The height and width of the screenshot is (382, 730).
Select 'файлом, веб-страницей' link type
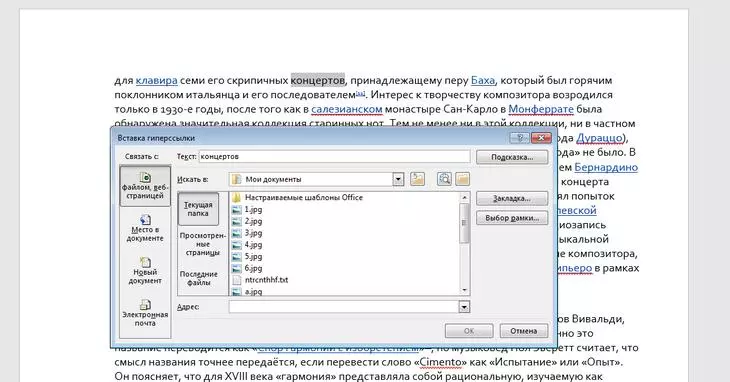145,186
